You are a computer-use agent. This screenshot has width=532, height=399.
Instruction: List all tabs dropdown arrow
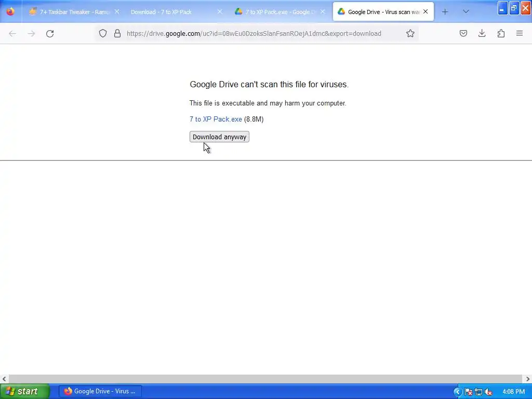(466, 11)
